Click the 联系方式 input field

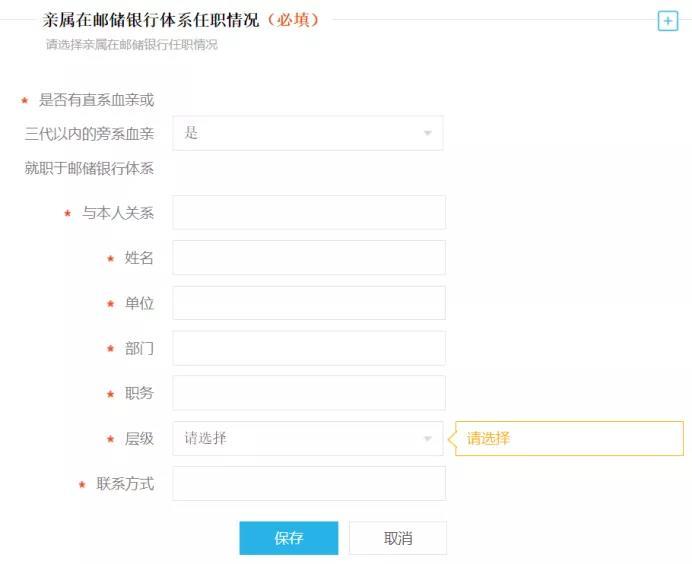pyautogui.click(x=308, y=484)
